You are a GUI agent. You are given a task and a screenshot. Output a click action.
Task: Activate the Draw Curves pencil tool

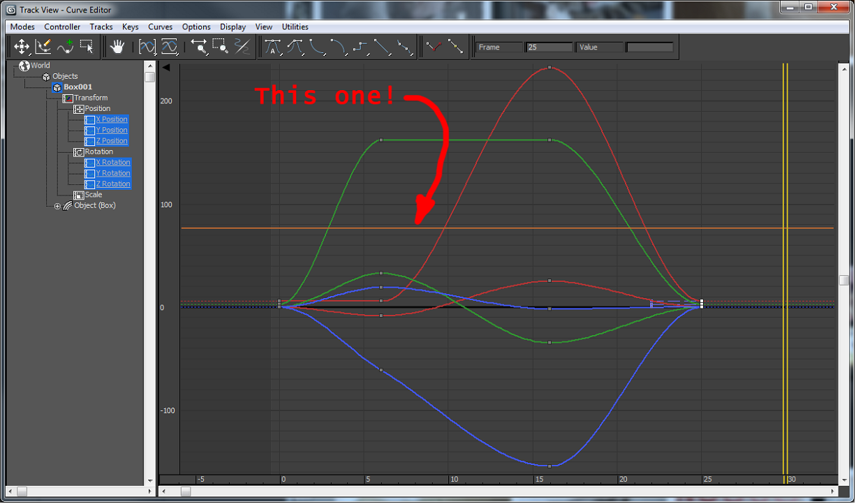point(43,47)
